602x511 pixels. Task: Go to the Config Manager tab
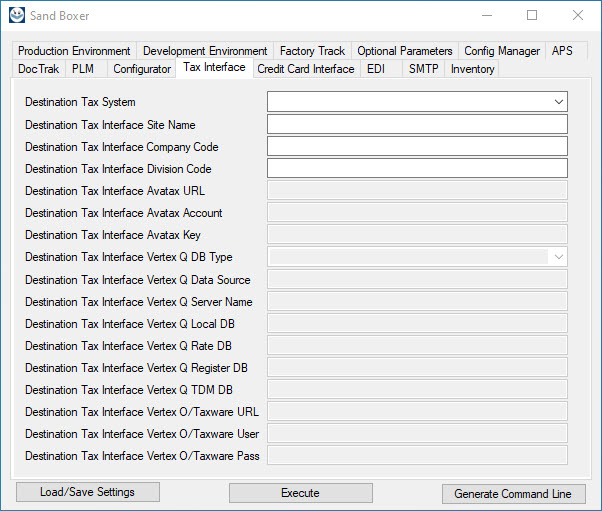click(502, 51)
